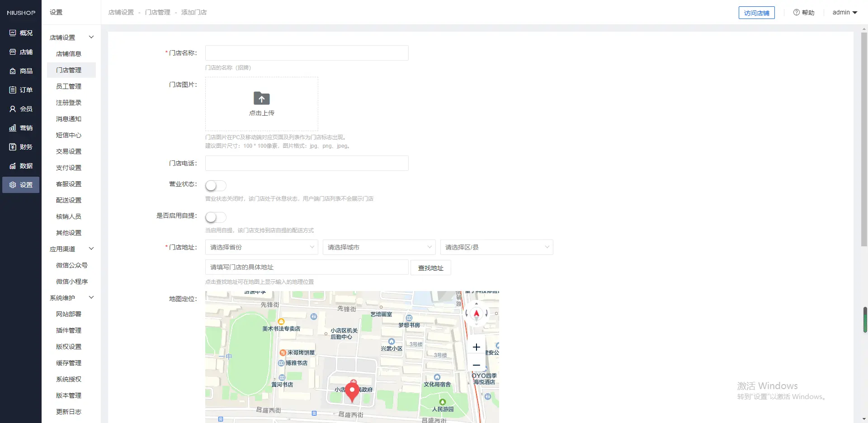Go to 订单 orders via sidebar icon

click(13, 90)
